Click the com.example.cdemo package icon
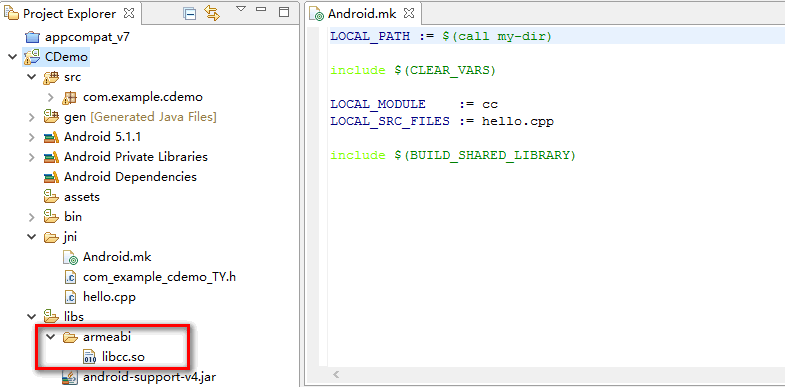785x387 pixels. [70, 97]
